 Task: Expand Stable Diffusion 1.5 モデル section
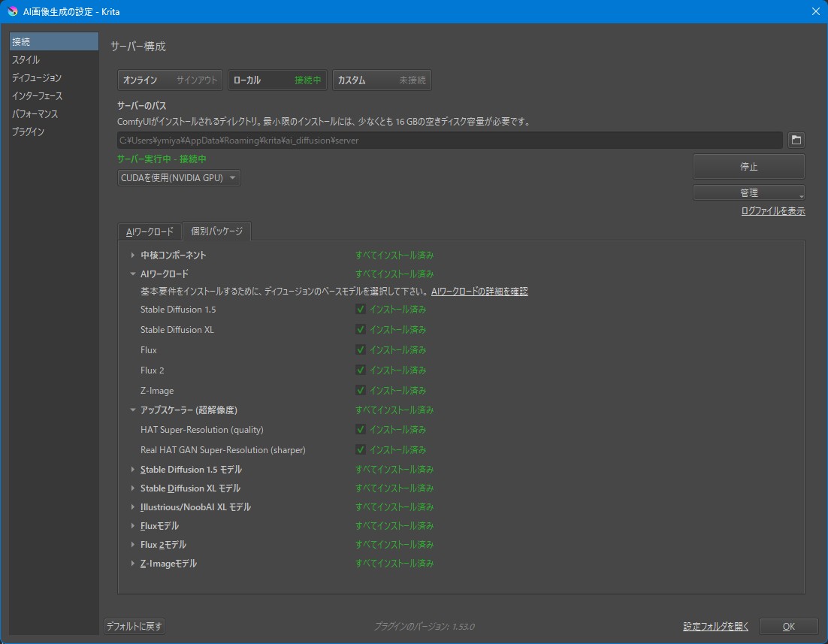(x=132, y=469)
